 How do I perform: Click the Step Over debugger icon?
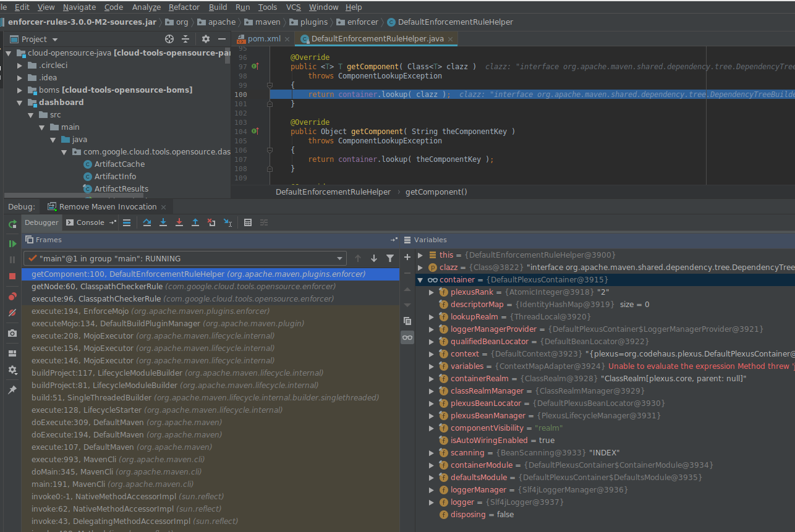[x=147, y=222]
